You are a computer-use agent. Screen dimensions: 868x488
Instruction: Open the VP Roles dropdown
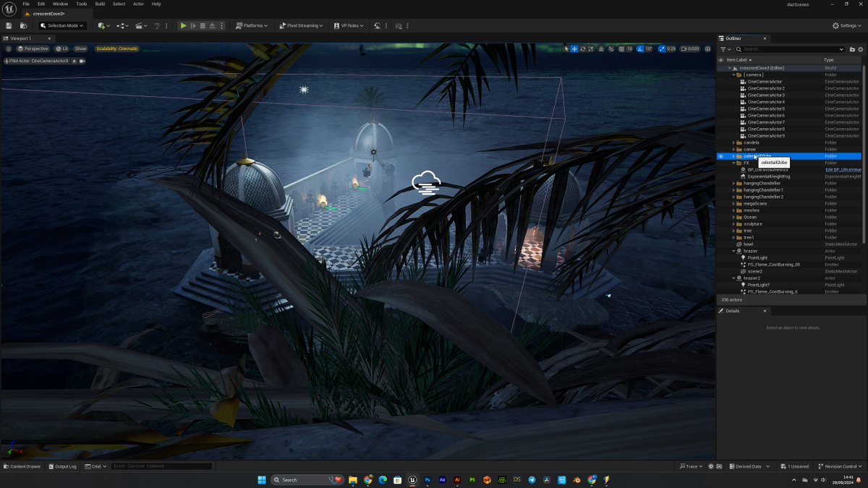349,25
